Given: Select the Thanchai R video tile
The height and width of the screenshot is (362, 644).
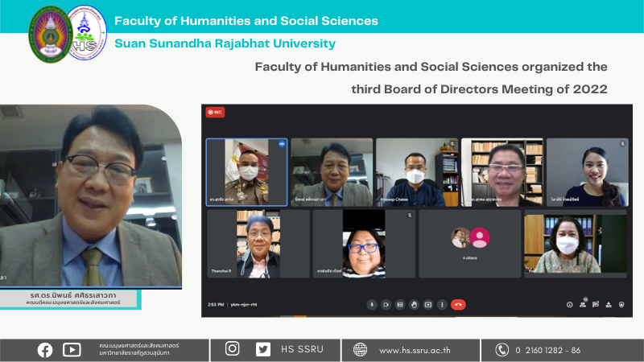Looking at the screenshot, I should pyautogui.click(x=258, y=244).
